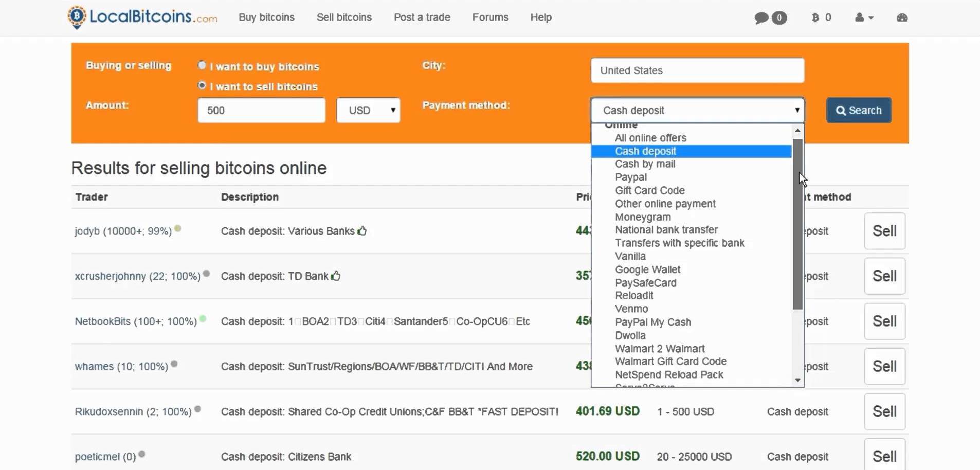
Task: Open the messages speech bubble icon
Action: 761,18
